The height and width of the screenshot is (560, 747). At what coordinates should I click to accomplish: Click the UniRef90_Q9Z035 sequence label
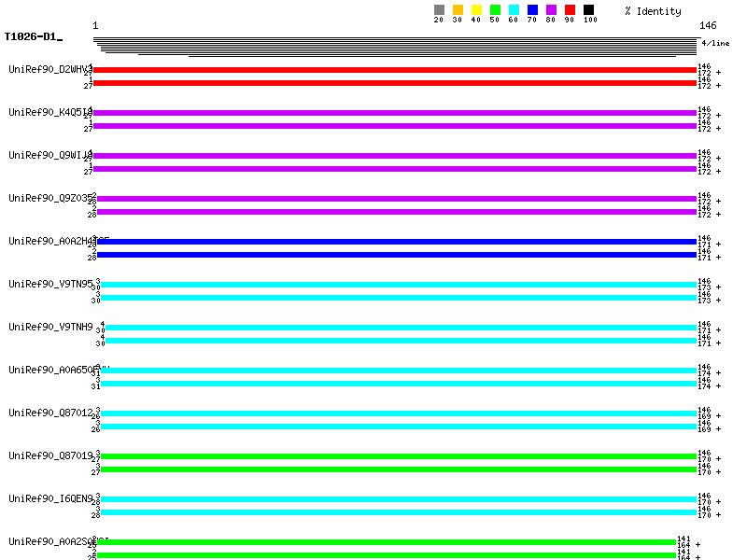(49, 198)
